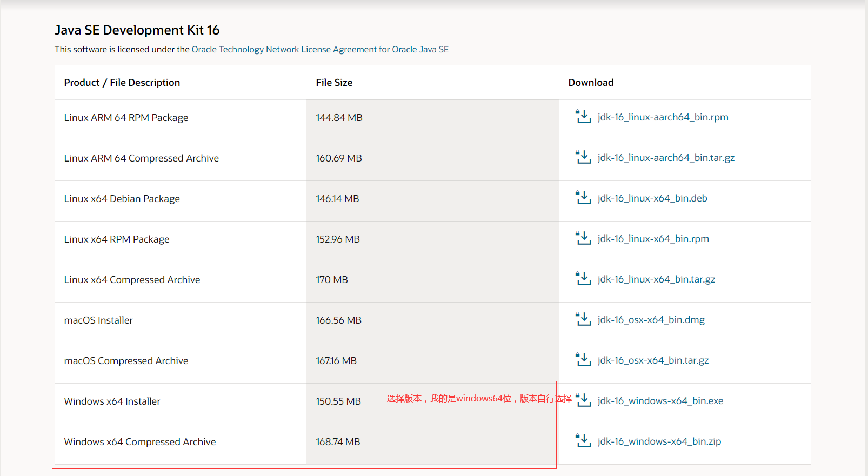
Task: Click the 168.74 MB file size cell
Action: 432,444
